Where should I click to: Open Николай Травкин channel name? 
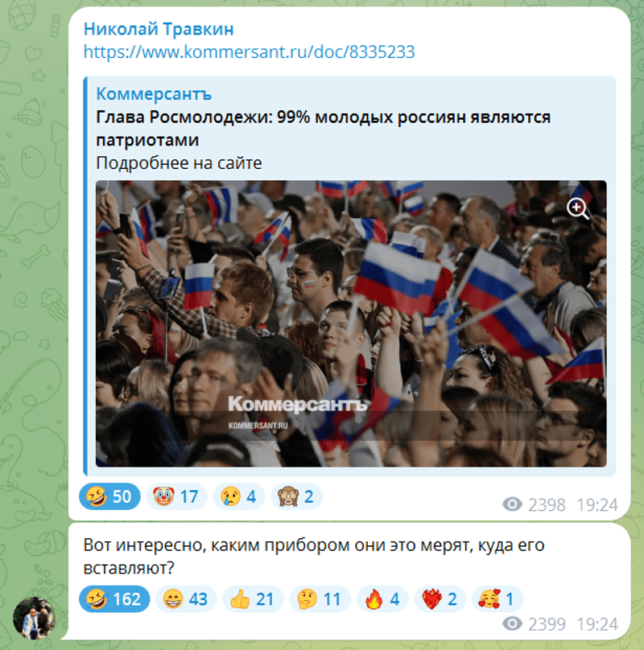159,30
